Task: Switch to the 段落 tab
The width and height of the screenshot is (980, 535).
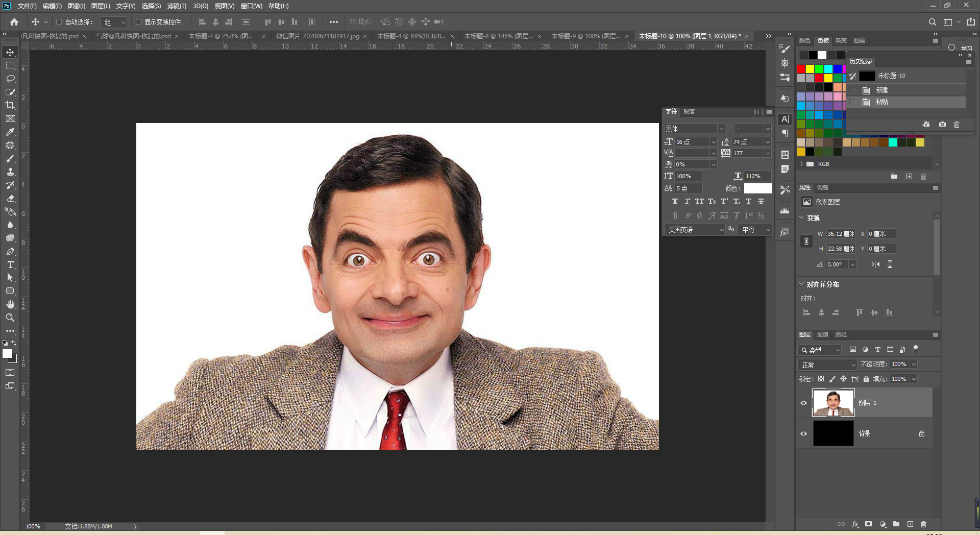Action: coord(689,111)
